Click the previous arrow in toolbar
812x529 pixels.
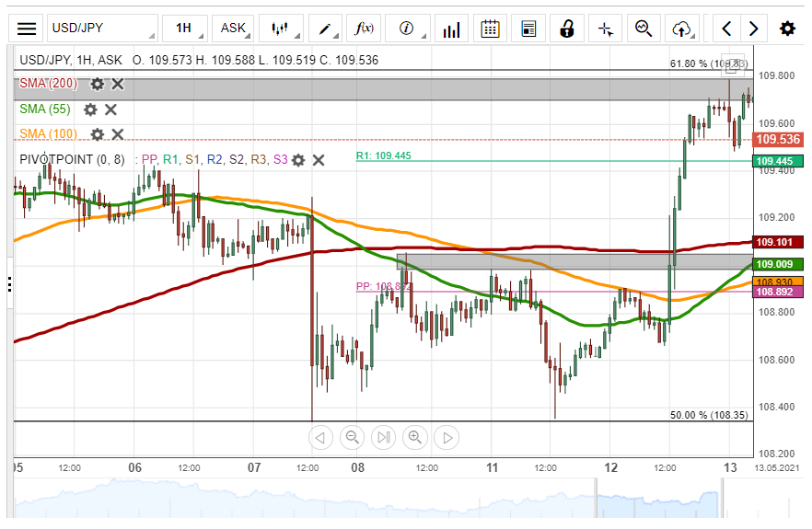(x=727, y=29)
